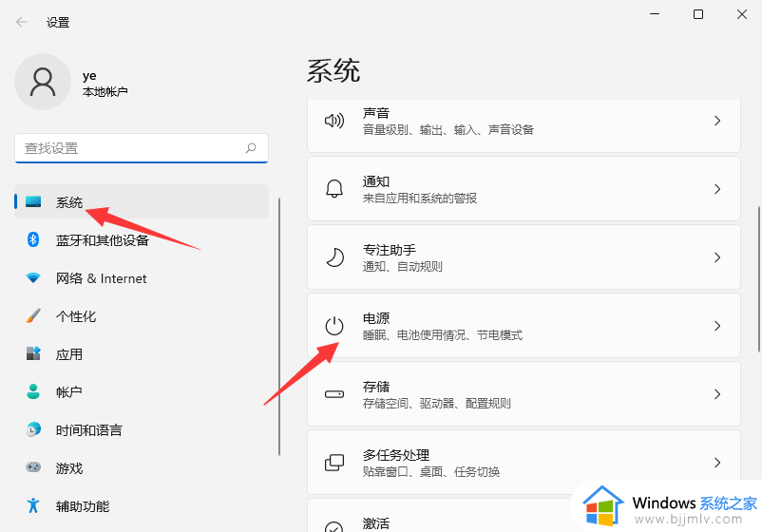Click 音量级别、输出、输入、声音设备 description

pyautogui.click(x=448, y=130)
